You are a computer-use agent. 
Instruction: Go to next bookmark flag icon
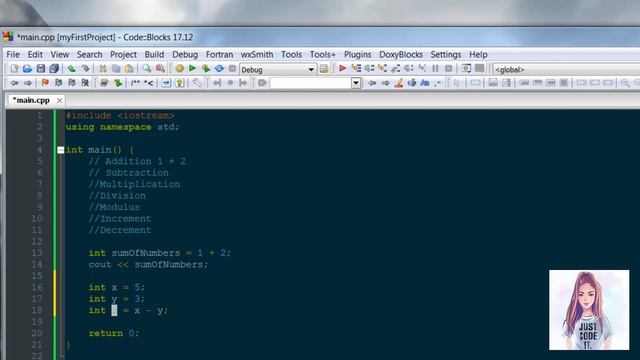pos(72,83)
